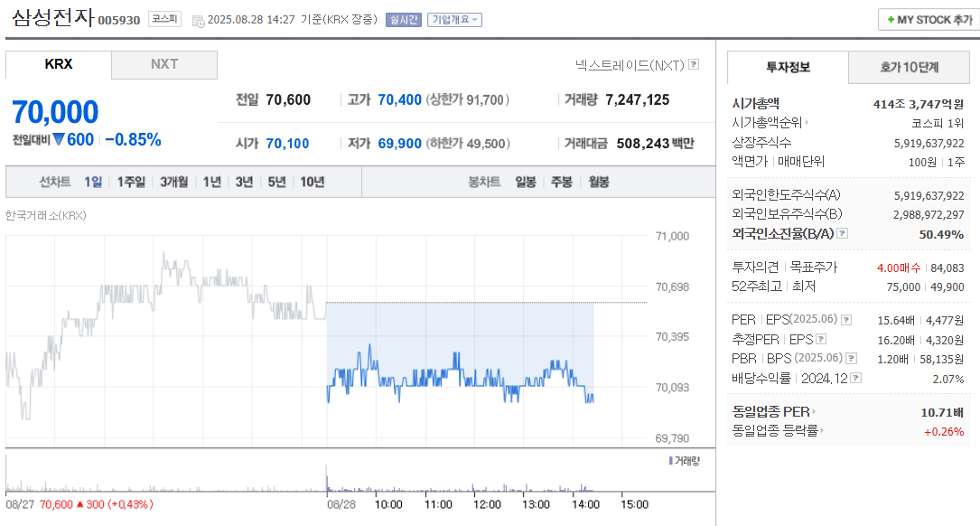
Task: Open the 기업개요 dropdown
Action: click(454, 20)
